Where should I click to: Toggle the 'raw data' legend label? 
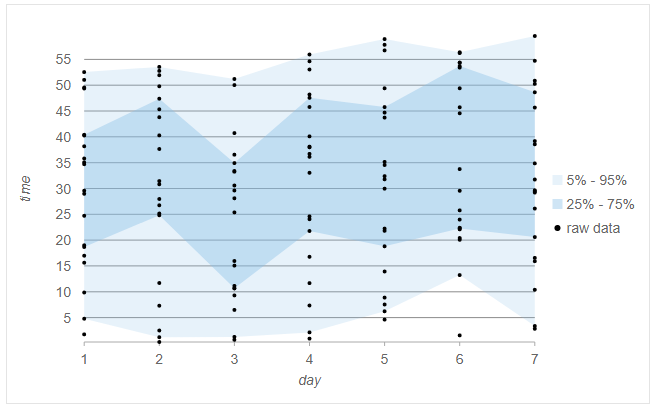[x=593, y=228]
